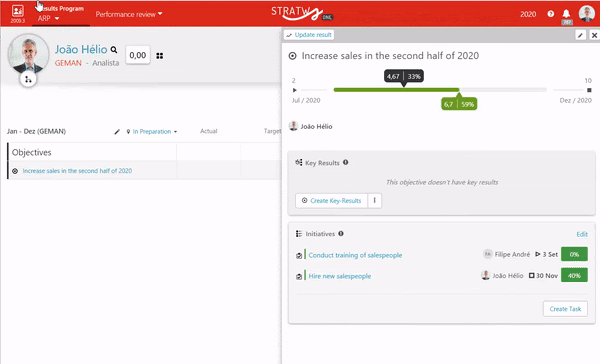
Task: Click the search magnifier beside João Hélio
Action: click(114, 50)
